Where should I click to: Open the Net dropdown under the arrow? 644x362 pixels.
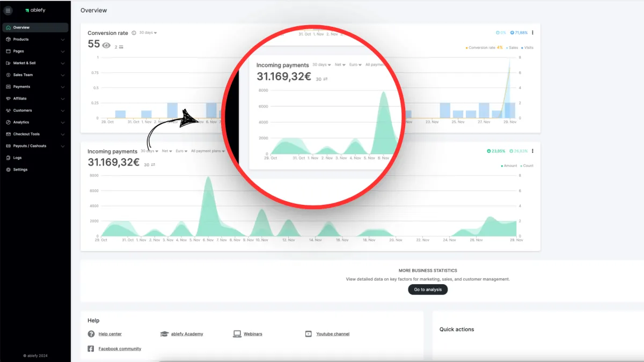(167, 151)
